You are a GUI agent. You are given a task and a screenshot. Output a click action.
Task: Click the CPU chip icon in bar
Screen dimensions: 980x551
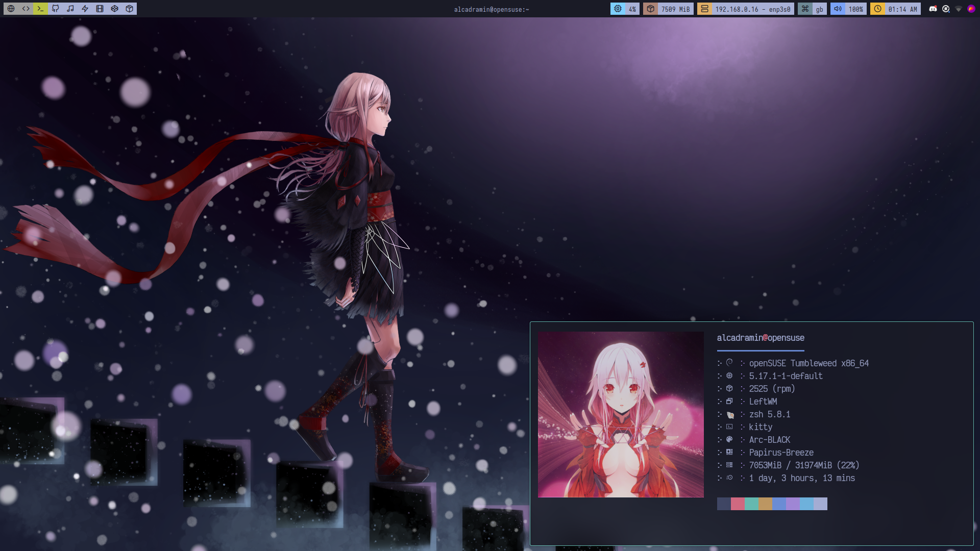618,9
